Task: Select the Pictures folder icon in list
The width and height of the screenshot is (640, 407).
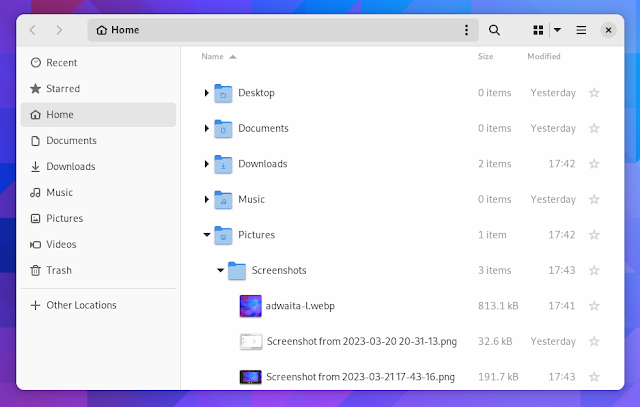Action: [x=223, y=236]
